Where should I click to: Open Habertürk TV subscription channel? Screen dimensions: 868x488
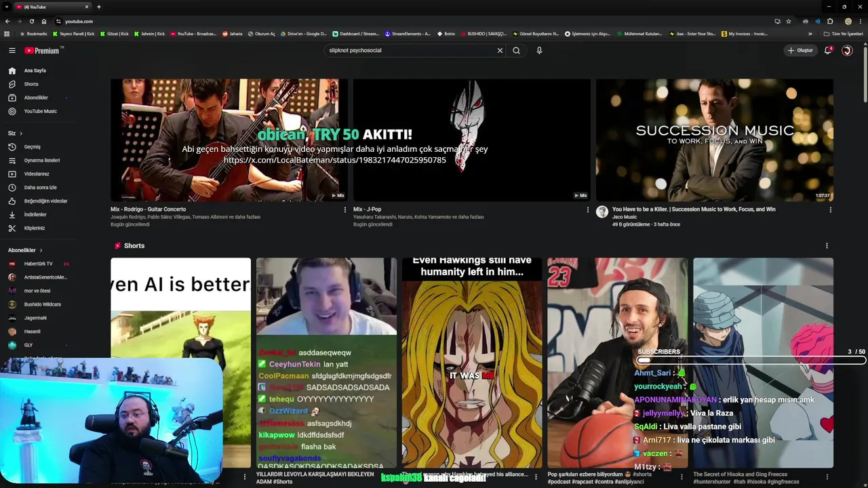click(x=38, y=264)
